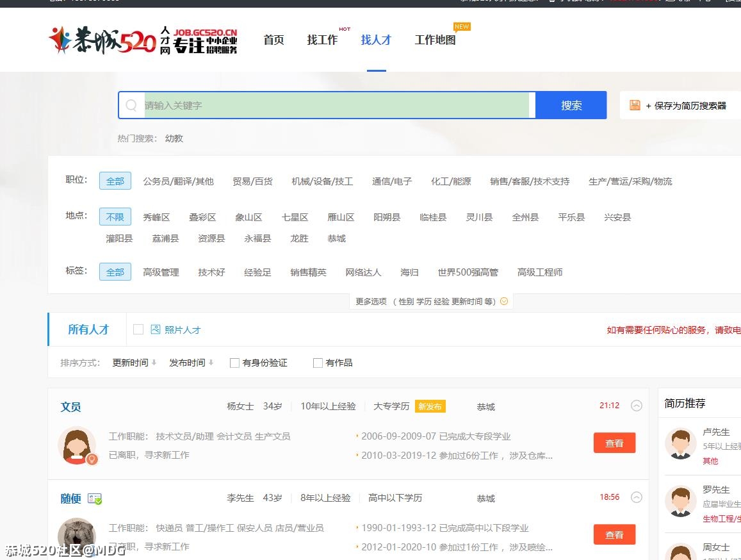Image resolution: width=741 pixels, height=560 pixels.
Task: Filter location by 叠彩区
Action: click(202, 218)
